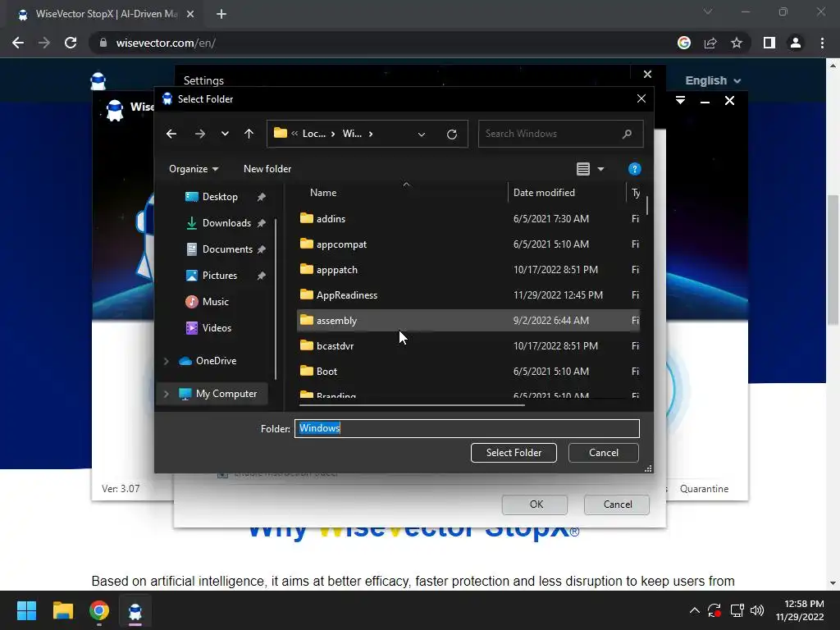840x630 pixels.
Task: Click the Search Windows field
Action: (560, 134)
